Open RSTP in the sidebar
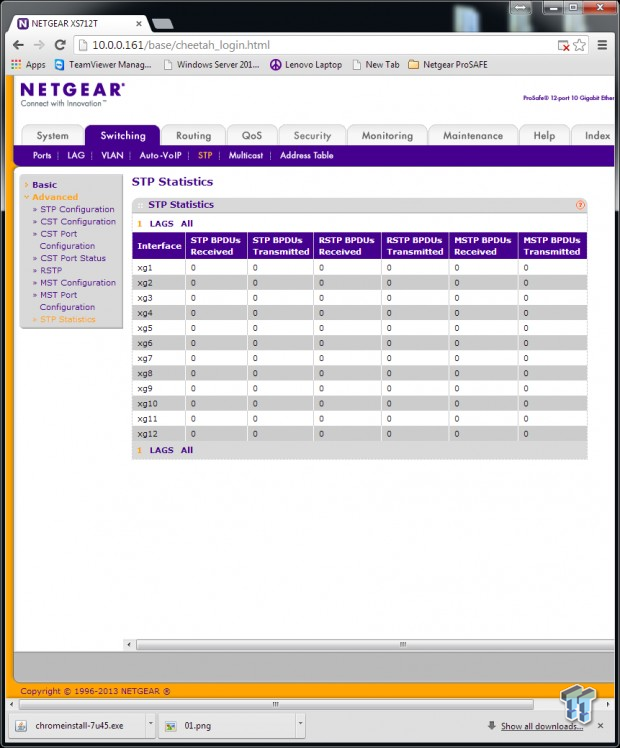The height and width of the screenshot is (748, 620). [x=51, y=270]
